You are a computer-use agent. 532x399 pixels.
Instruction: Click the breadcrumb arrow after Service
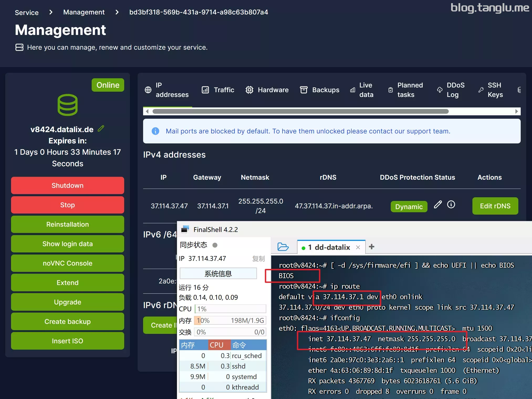coord(51,12)
